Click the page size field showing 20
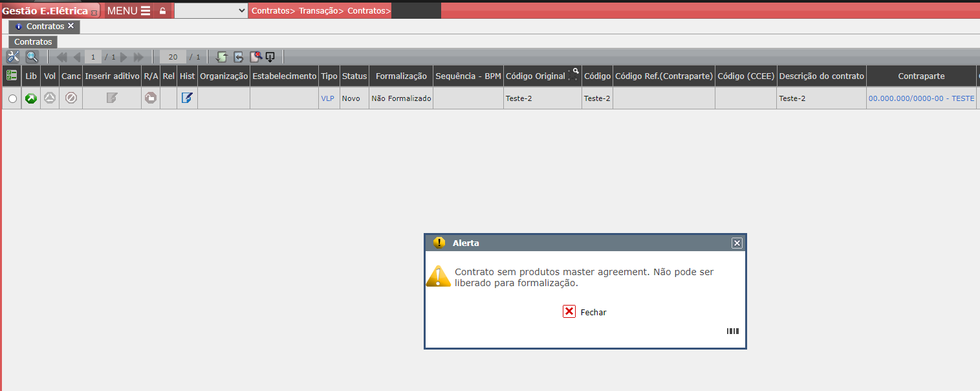This screenshot has width=980, height=391. (173, 57)
